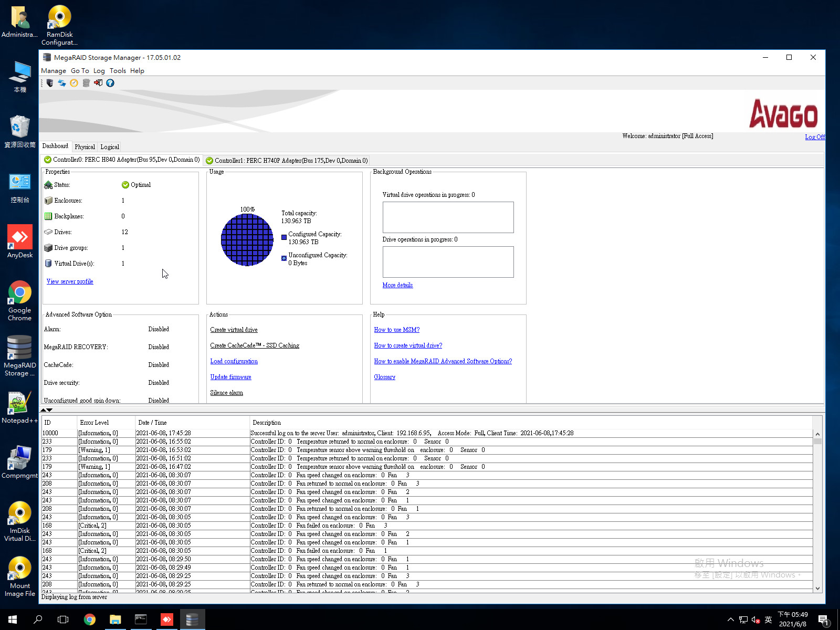Open help via blue question mark icon

tap(110, 83)
